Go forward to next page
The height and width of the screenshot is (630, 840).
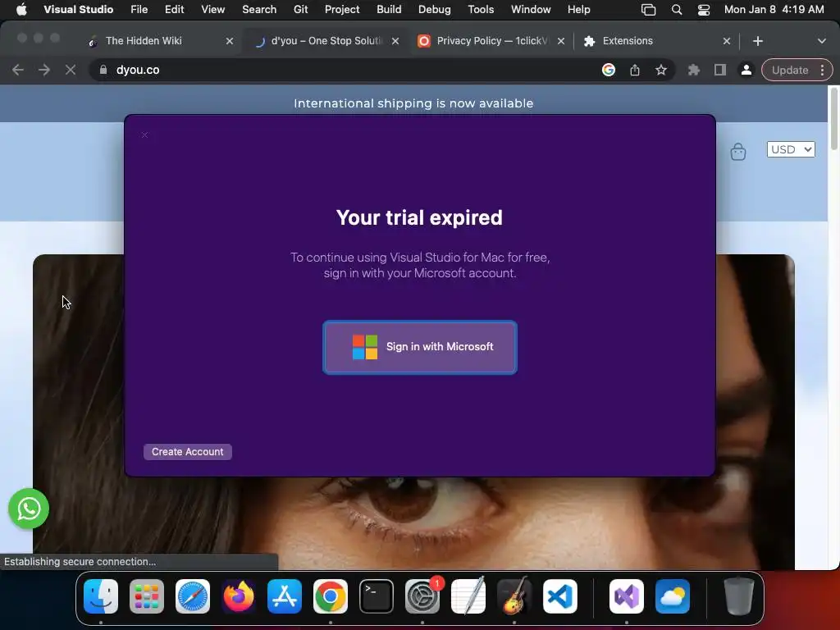point(44,71)
